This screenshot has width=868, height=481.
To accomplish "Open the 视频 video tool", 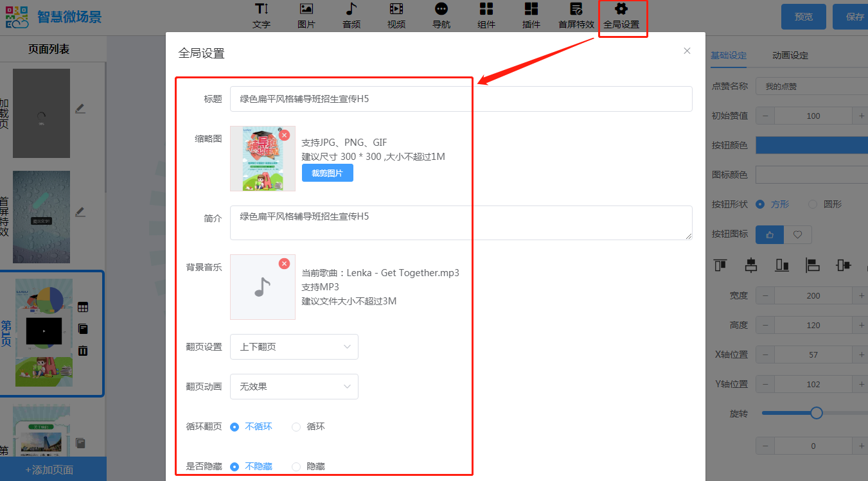I will pyautogui.click(x=396, y=15).
